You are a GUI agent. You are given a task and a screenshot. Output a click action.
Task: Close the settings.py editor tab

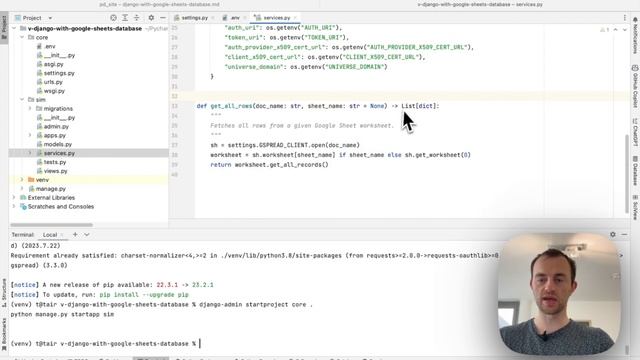(x=213, y=18)
